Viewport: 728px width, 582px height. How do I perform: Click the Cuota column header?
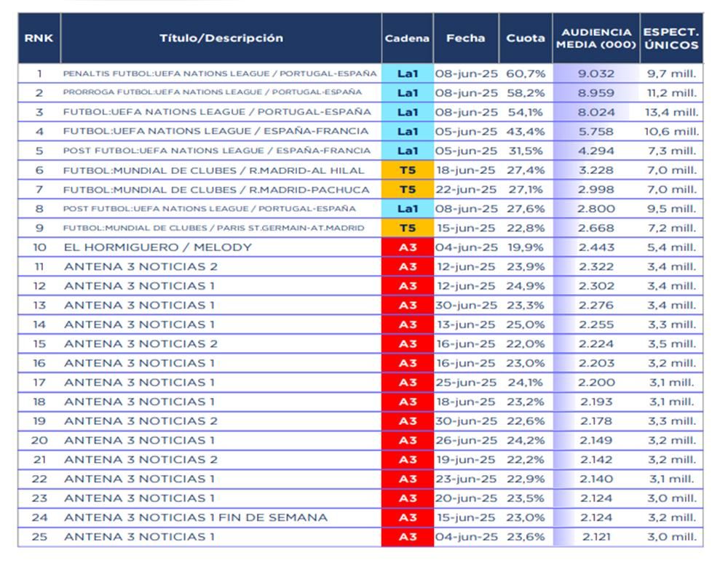pos(526,38)
